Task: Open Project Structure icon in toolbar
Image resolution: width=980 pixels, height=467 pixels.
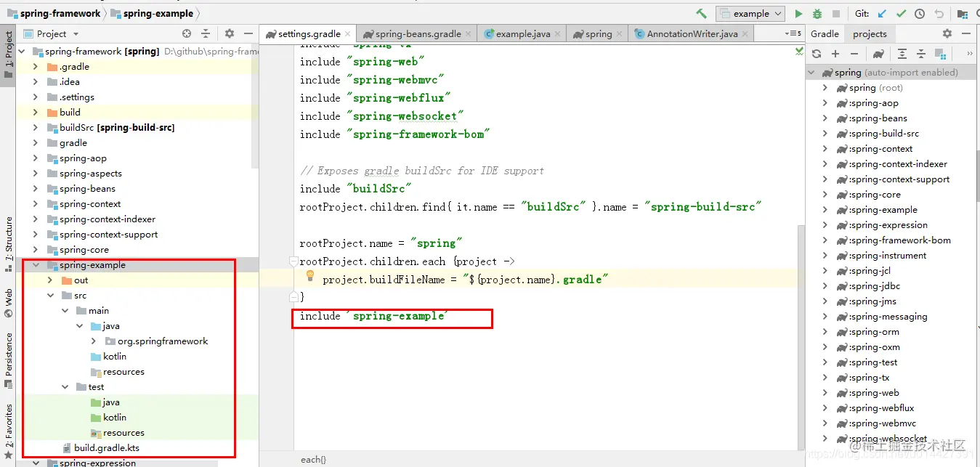Action: (x=963, y=14)
